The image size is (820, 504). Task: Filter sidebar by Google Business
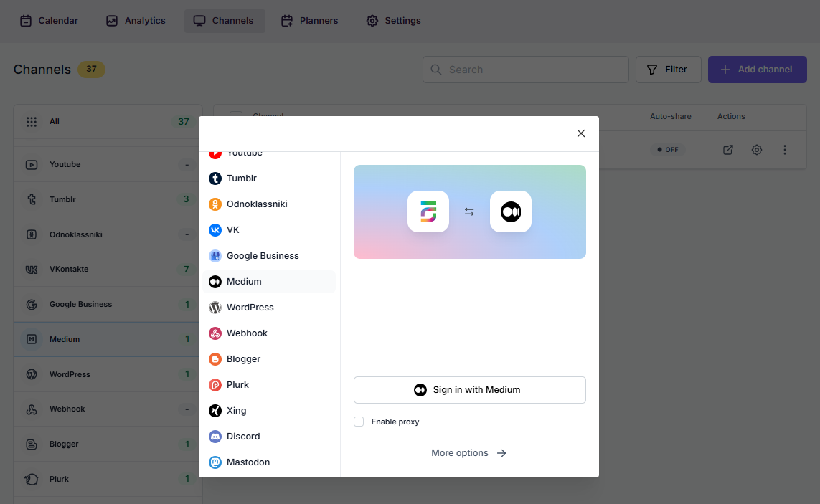pos(108,304)
